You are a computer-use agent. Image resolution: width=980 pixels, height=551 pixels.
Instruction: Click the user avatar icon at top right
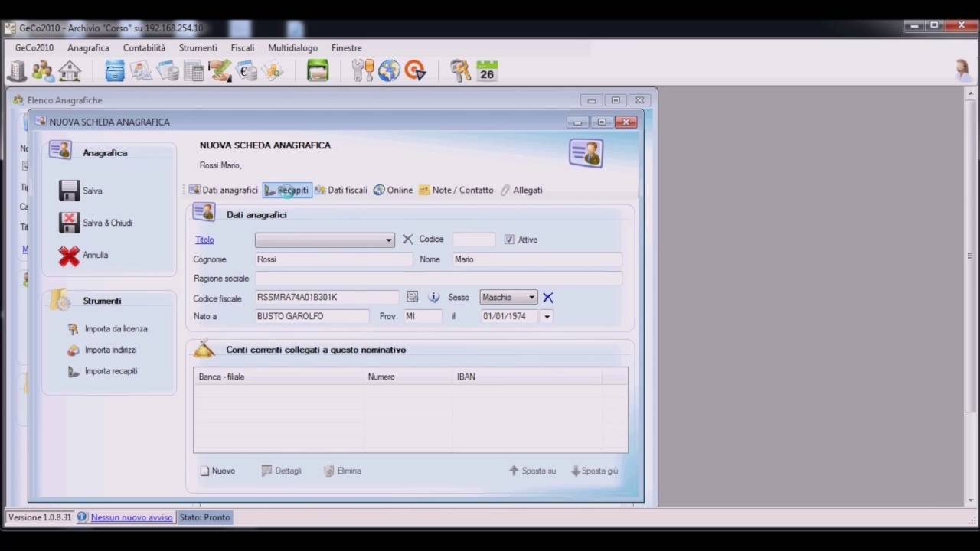963,70
